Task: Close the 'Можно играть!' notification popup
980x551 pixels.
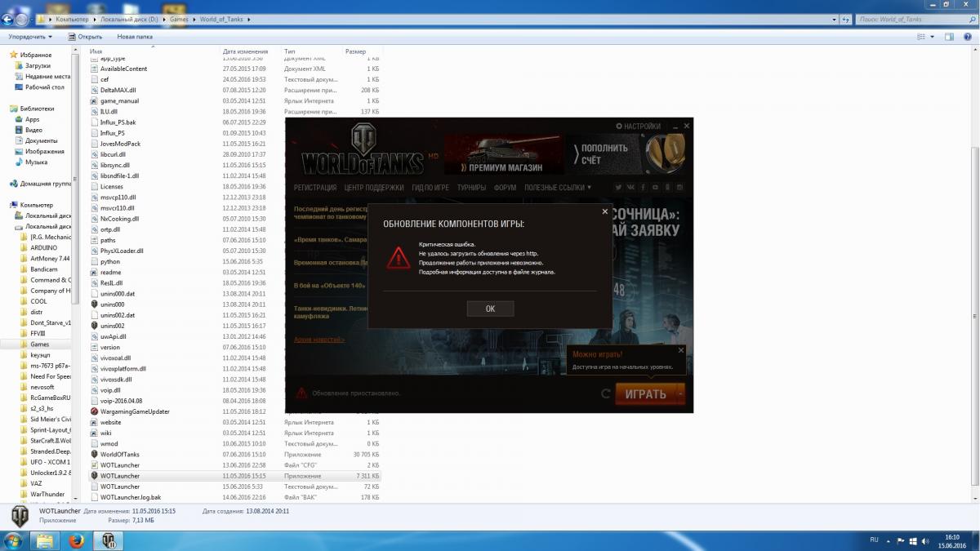Action: point(682,351)
